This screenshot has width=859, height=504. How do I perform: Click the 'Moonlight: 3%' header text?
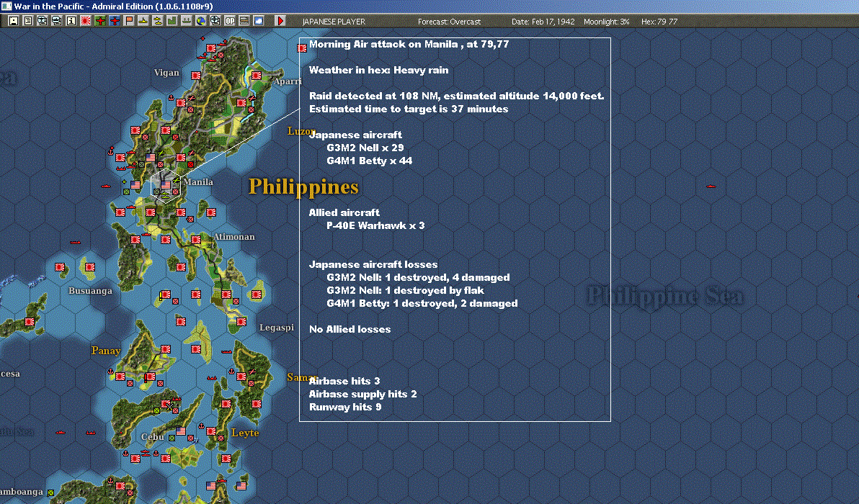tap(607, 22)
